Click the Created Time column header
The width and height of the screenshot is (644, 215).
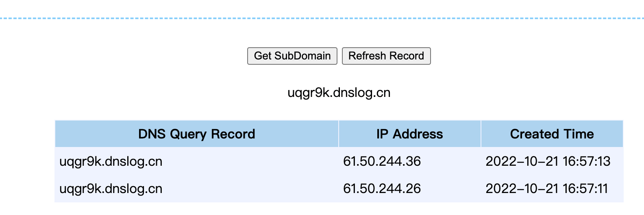552,134
